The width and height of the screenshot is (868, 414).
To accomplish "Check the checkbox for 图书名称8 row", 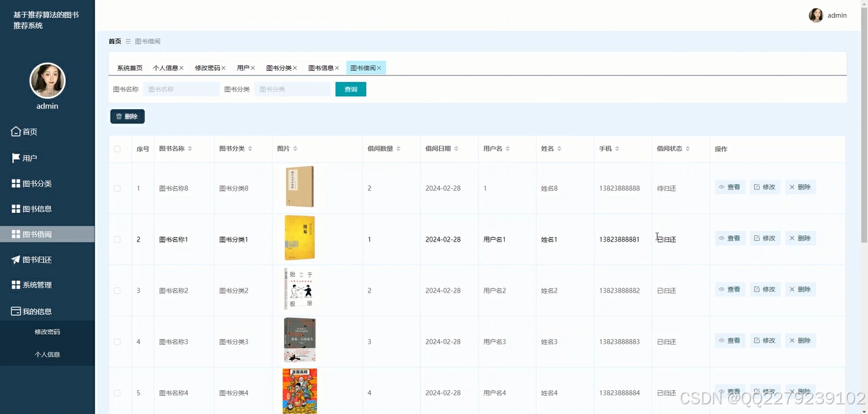I will 118,188.
